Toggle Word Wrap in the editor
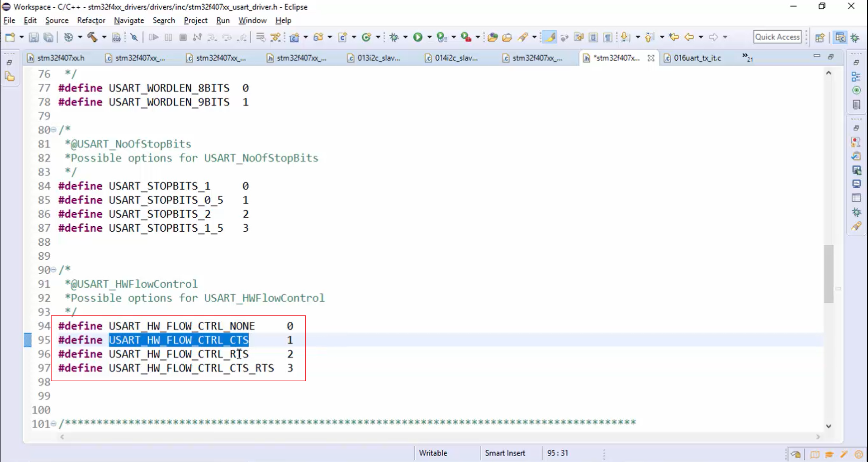868x462 pixels. pyautogui.click(x=579, y=37)
